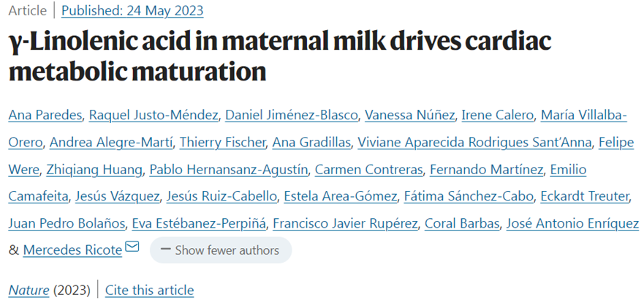This screenshot has height=303, width=644.
Task: Select corresponding author Mercedes Ricote
Action: pos(72,250)
